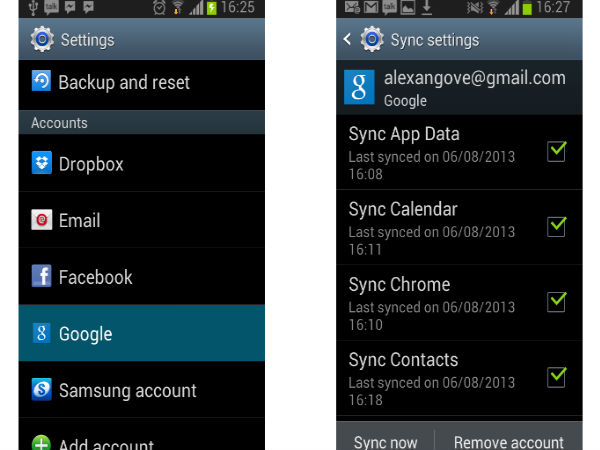Open the Google accounts entry

coord(142,334)
